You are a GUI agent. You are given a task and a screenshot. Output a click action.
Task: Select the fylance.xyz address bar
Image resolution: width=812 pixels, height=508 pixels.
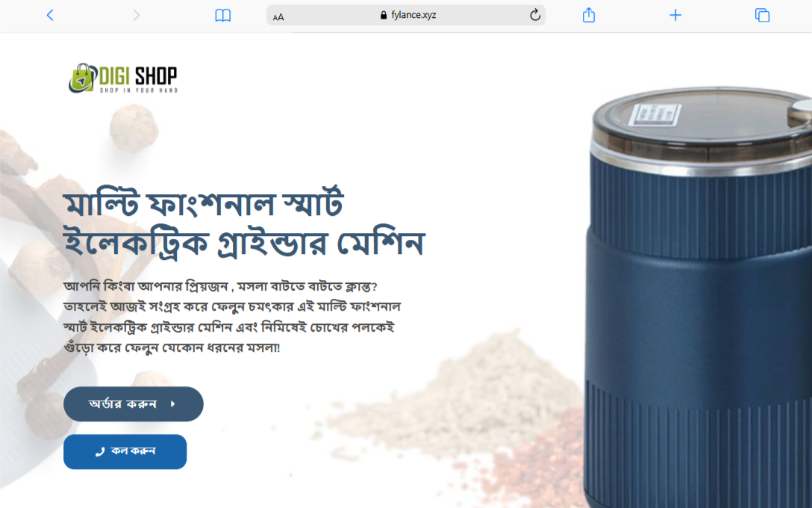coord(406,15)
